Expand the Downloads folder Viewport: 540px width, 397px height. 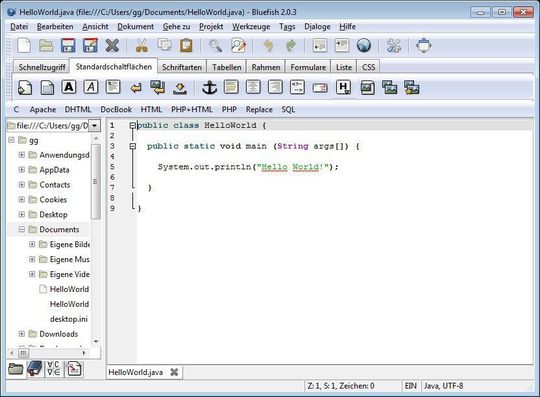click(22, 334)
